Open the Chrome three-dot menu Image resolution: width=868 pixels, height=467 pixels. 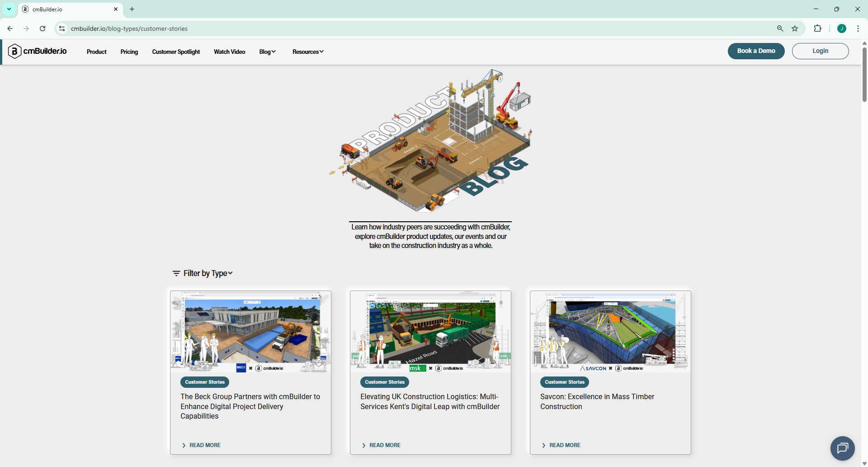858,29
